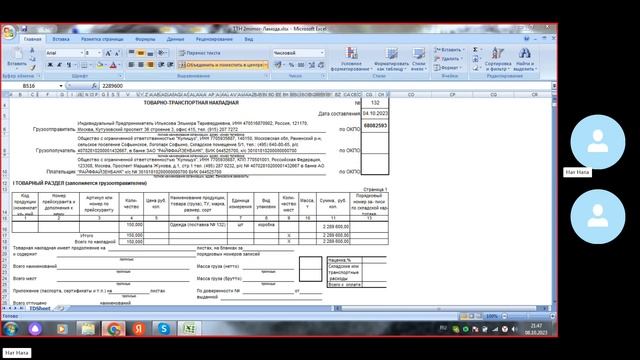Click the decrease decimal icon
This screenshot has height=360, width=640.
(321, 65)
